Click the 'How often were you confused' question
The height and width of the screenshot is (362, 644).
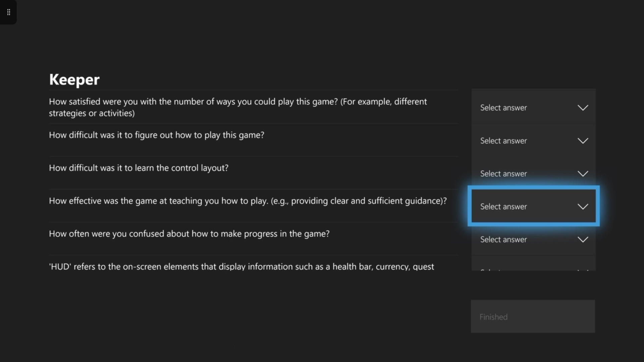[189, 234]
